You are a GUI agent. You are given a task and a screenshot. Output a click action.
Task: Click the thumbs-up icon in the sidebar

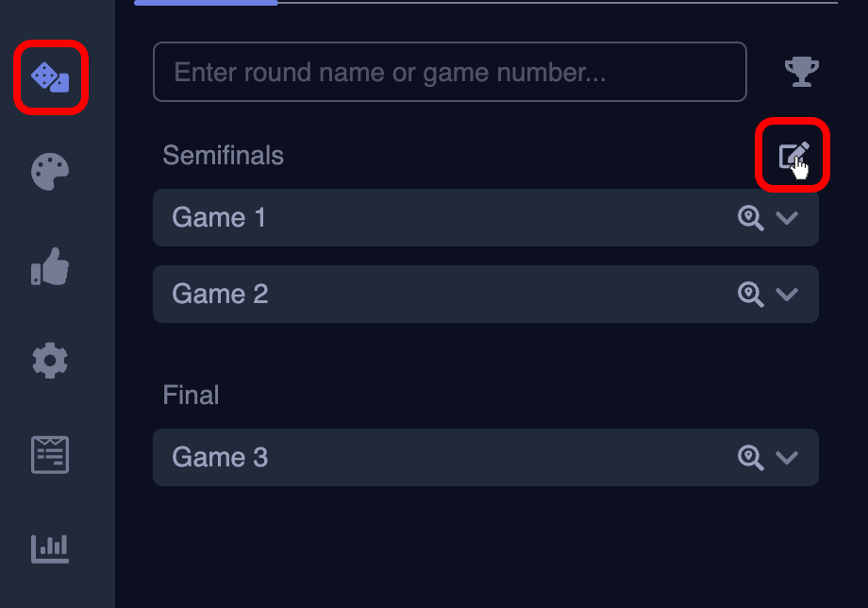pyautogui.click(x=49, y=267)
